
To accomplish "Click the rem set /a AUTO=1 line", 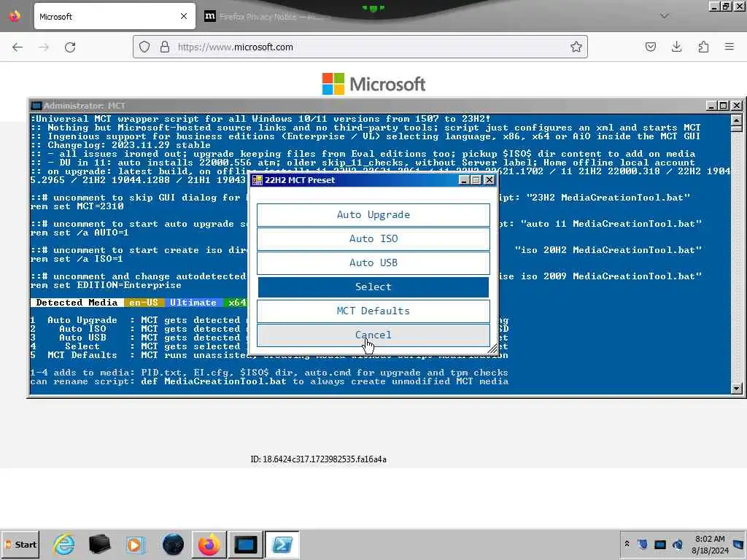I will (x=80, y=233).
